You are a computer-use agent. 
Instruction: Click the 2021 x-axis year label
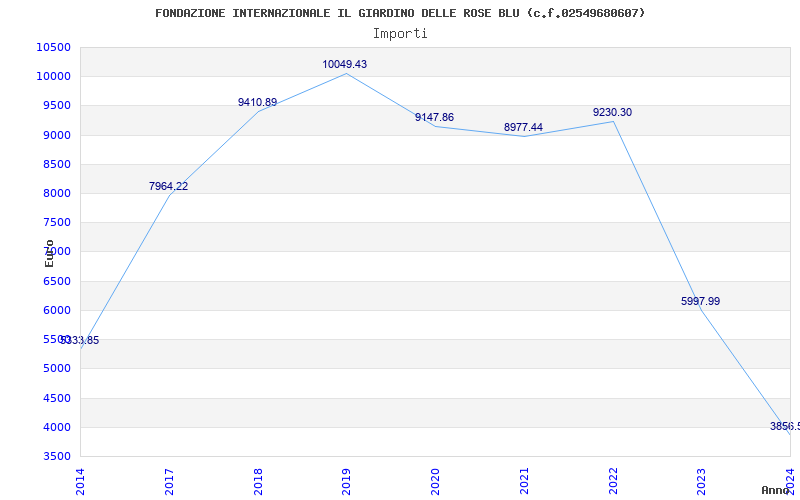pyautogui.click(x=524, y=481)
